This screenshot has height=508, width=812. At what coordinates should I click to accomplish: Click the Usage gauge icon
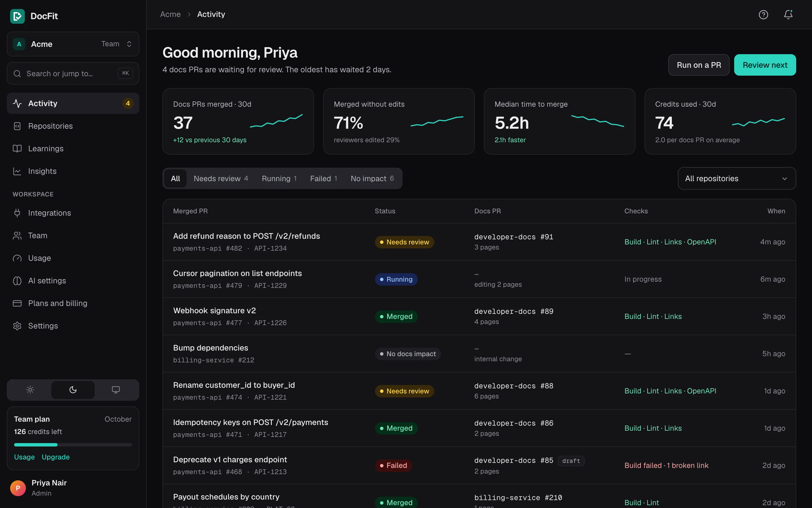click(x=17, y=258)
